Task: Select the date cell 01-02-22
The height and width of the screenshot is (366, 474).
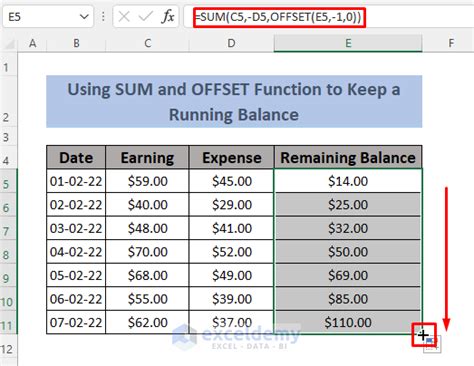Action: (76, 181)
